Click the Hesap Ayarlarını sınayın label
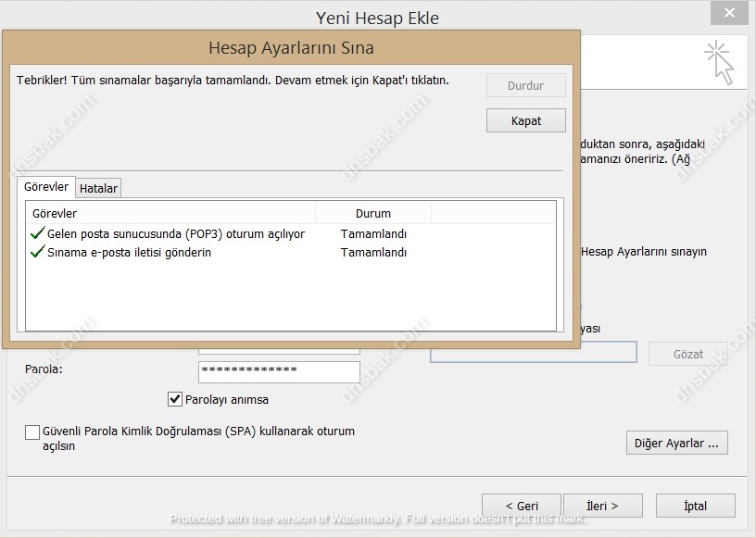756x538 pixels. pyautogui.click(x=644, y=252)
